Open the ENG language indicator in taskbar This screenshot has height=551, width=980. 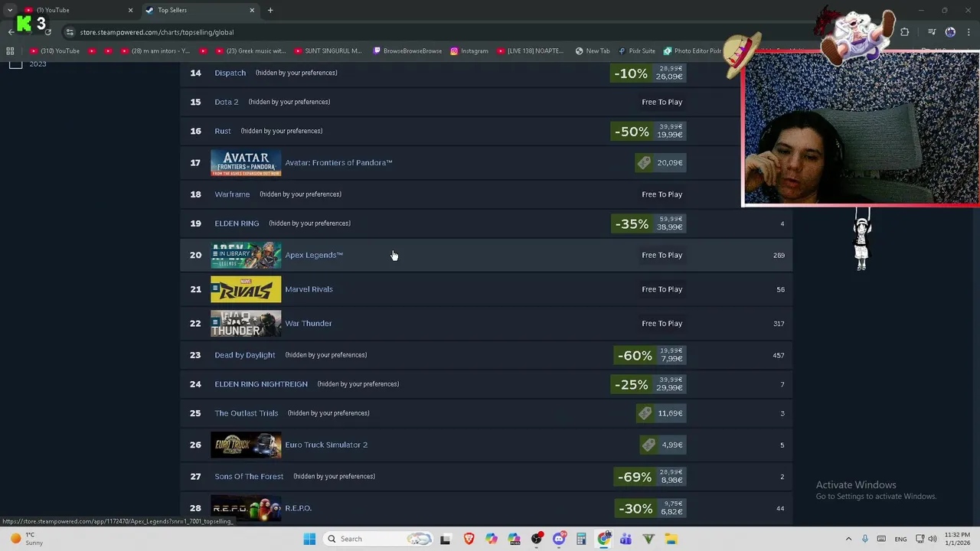[900, 539]
